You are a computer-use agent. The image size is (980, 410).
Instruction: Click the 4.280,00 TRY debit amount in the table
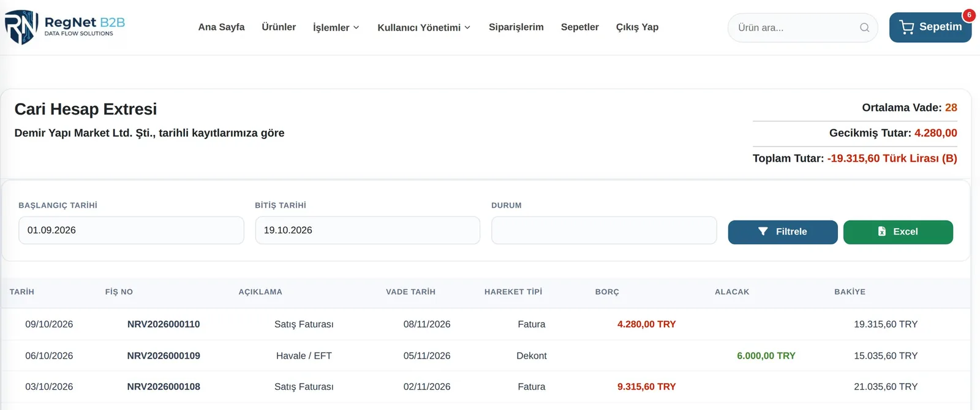pyautogui.click(x=646, y=324)
